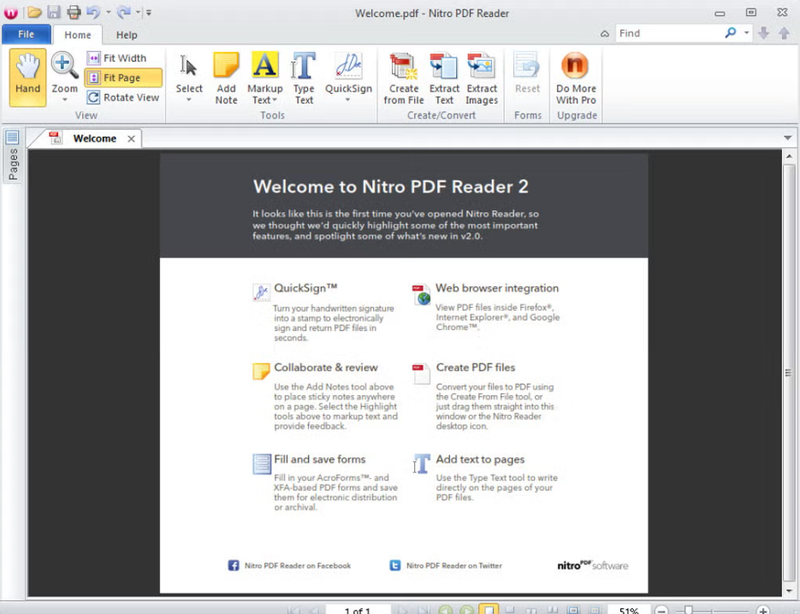Click the nitro software logo in document
The image size is (800, 614).
point(592,565)
